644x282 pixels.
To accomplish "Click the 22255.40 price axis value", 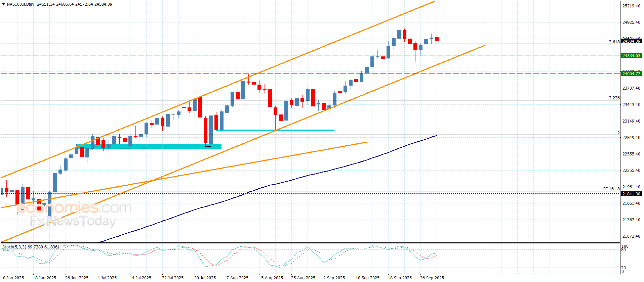I will click(631, 171).
